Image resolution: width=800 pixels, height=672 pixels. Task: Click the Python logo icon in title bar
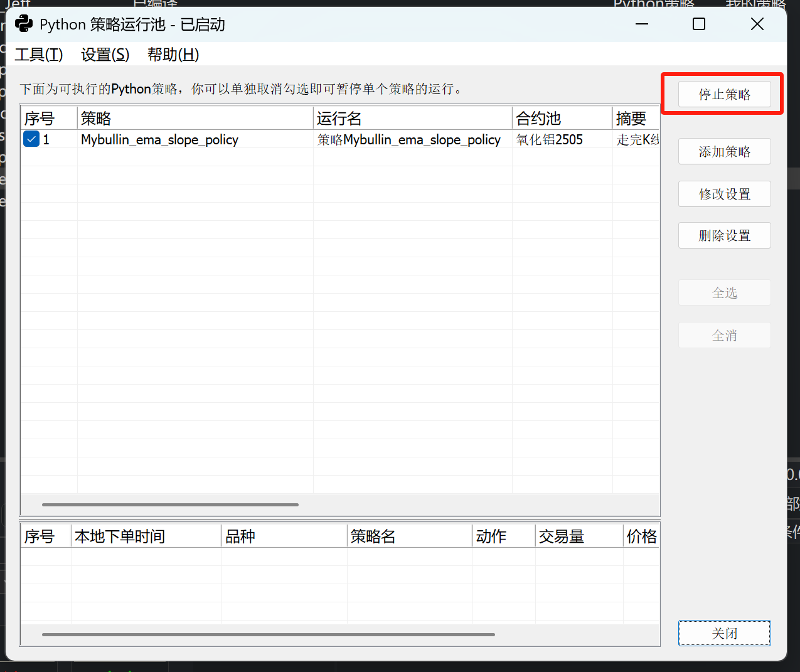point(24,24)
